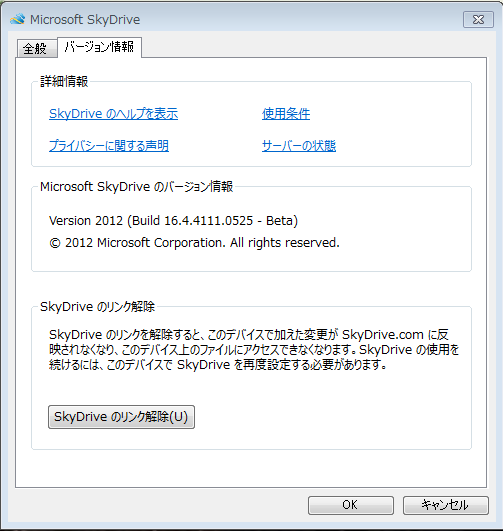Dismiss dialog with the キャンセル button
Screen dimensions: 503x531
tap(445, 505)
